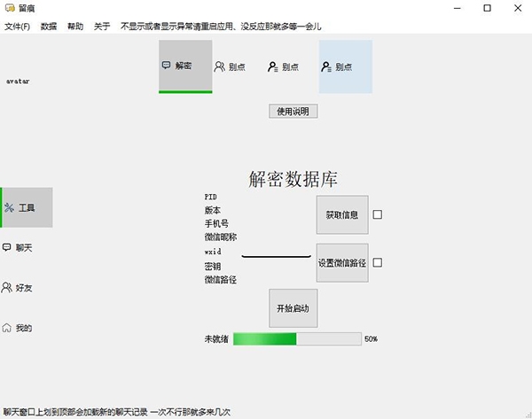532x419 pixels.
Task: Click the 使用说明 button
Action: (x=293, y=112)
